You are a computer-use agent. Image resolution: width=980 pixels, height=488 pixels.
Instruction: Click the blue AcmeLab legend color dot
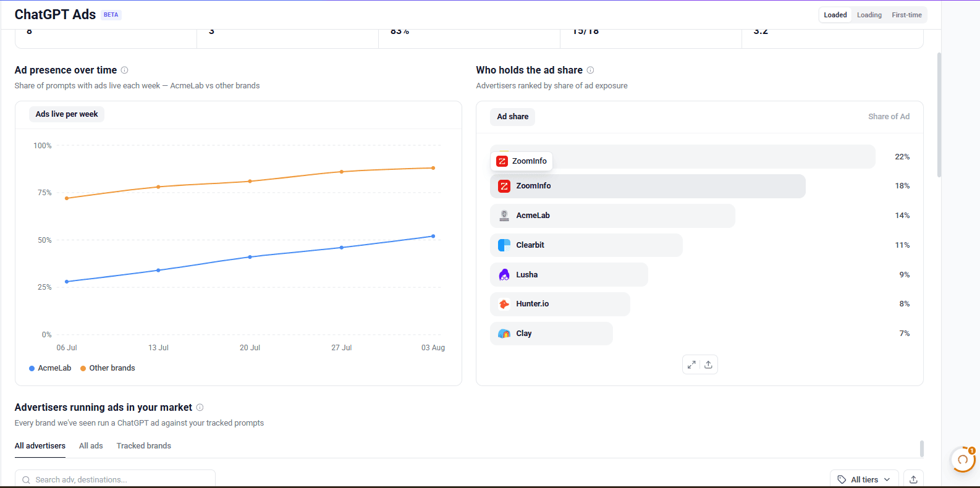[x=32, y=368]
